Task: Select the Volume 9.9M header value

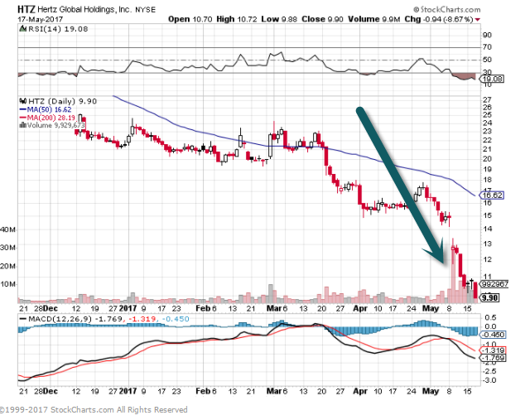Action: 374,19
